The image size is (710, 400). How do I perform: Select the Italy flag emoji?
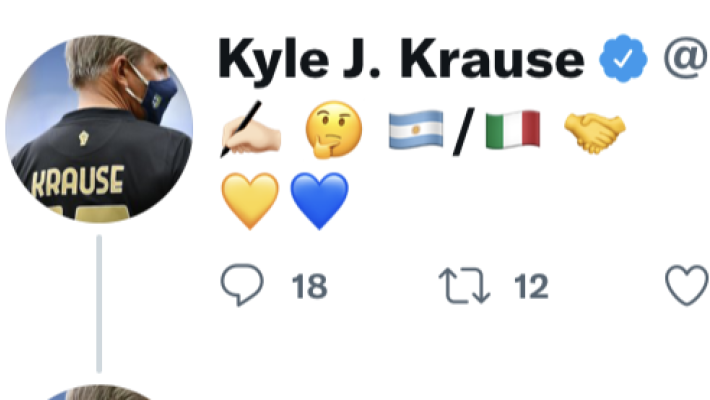[x=513, y=130]
